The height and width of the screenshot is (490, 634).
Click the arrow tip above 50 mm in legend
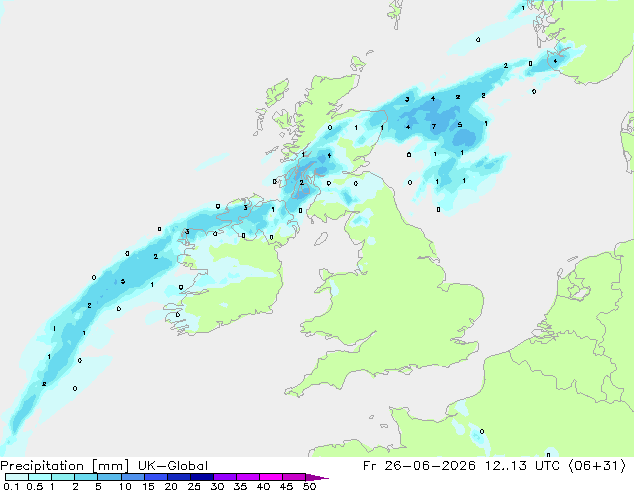pos(317,477)
